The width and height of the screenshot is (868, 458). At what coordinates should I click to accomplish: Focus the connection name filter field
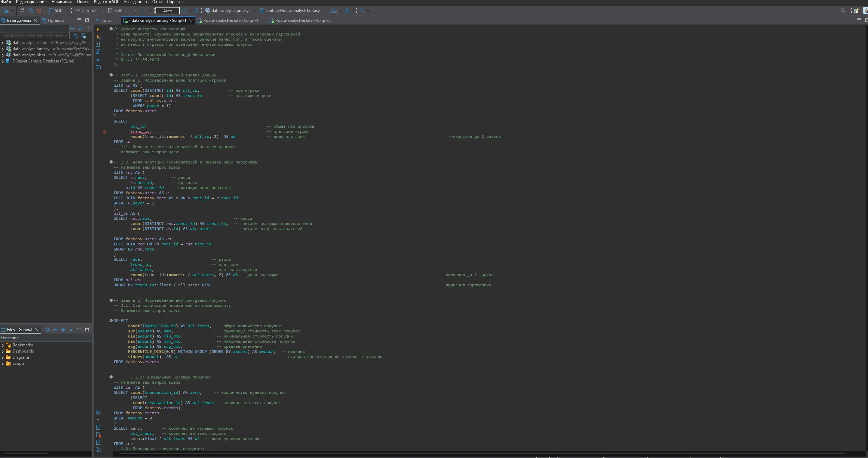point(34,35)
